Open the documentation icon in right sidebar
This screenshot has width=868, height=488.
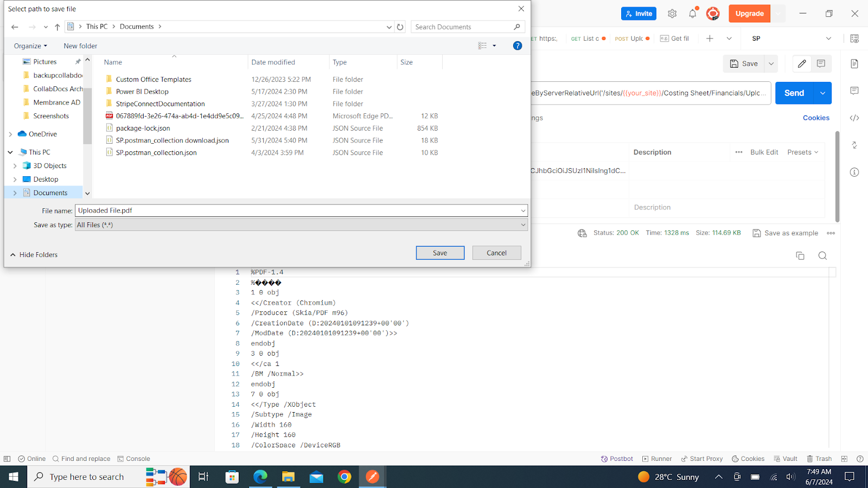click(854, 63)
